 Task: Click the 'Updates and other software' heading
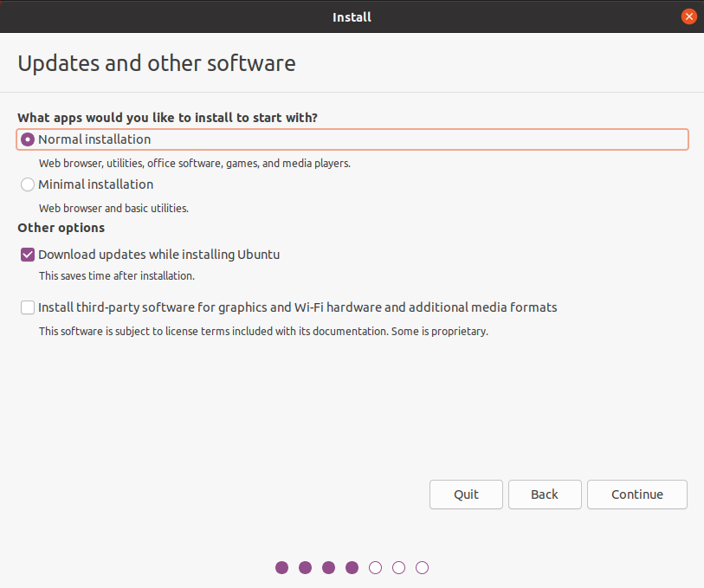pos(157,63)
